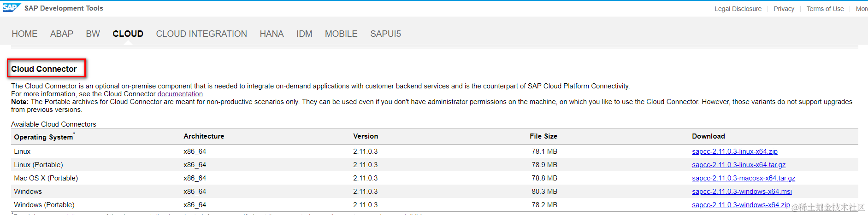
Task: Open the BW tab
Action: [x=93, y=34]
